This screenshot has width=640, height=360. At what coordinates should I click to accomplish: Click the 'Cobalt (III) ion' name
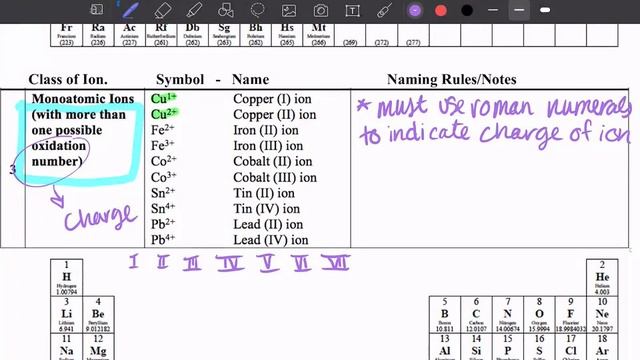click(275, 178)
